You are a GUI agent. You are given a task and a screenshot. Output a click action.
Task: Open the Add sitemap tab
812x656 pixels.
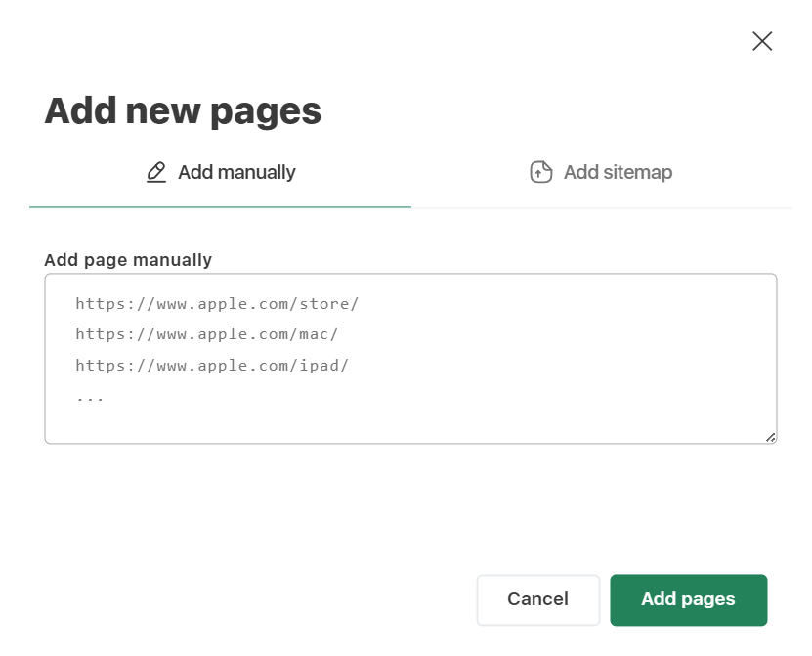pyautogui.click(x=601, y=173)
